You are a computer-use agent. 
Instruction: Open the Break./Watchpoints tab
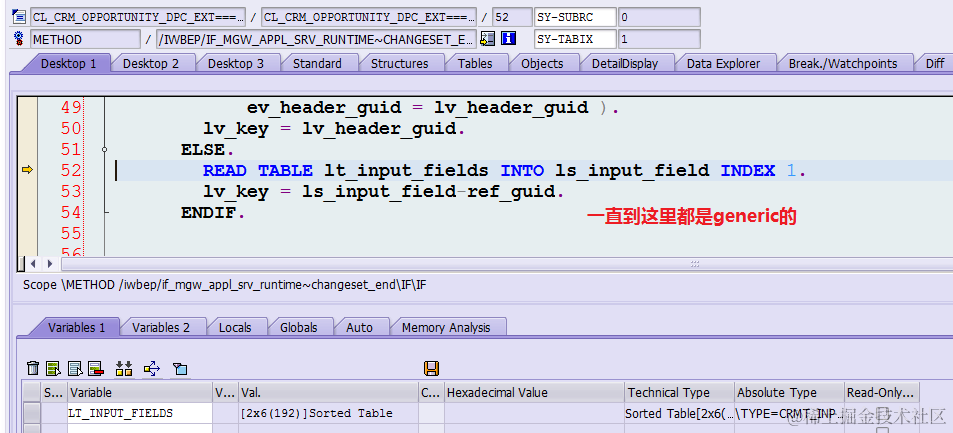[x=842, y=63]
